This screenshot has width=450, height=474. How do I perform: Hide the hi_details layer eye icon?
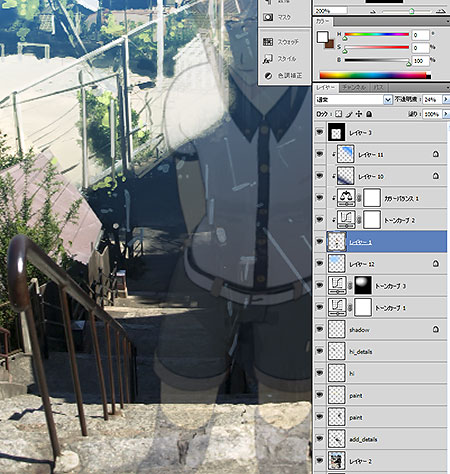click(x=320, y=351)
